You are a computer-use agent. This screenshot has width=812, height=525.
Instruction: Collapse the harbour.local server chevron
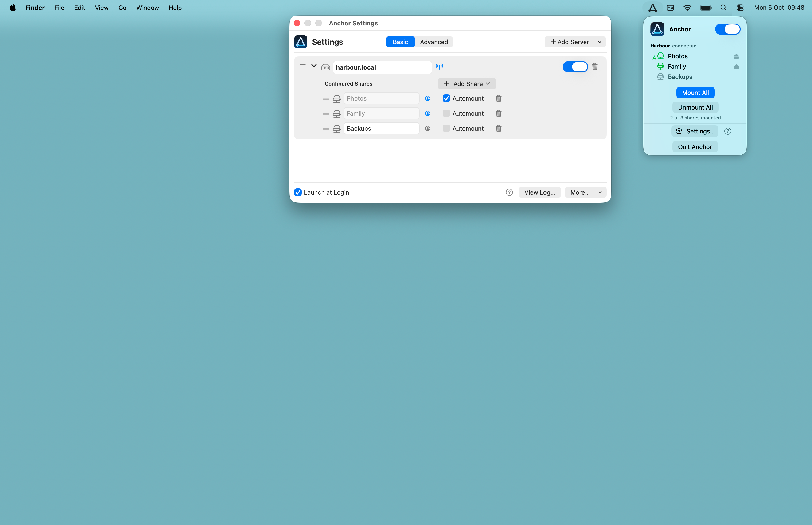[314, 65]
